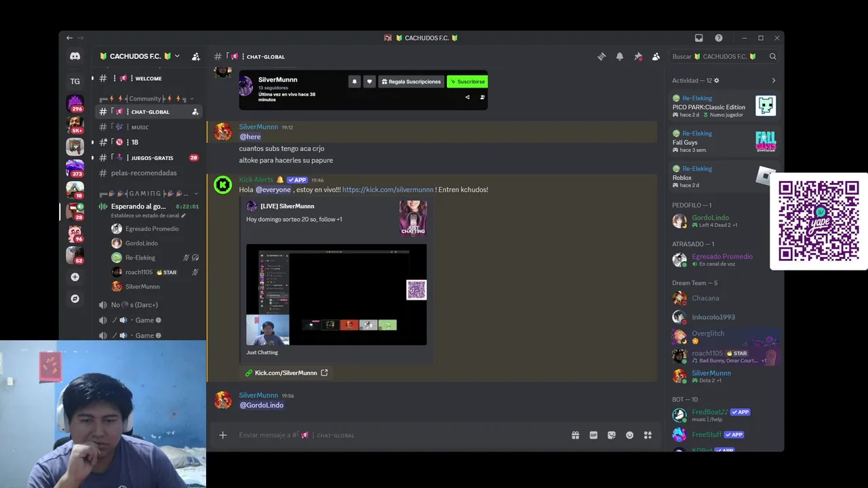Open the juegos-gratis channel
The height and width of the screenshot is (488, 868).
(x=149, y=158)
